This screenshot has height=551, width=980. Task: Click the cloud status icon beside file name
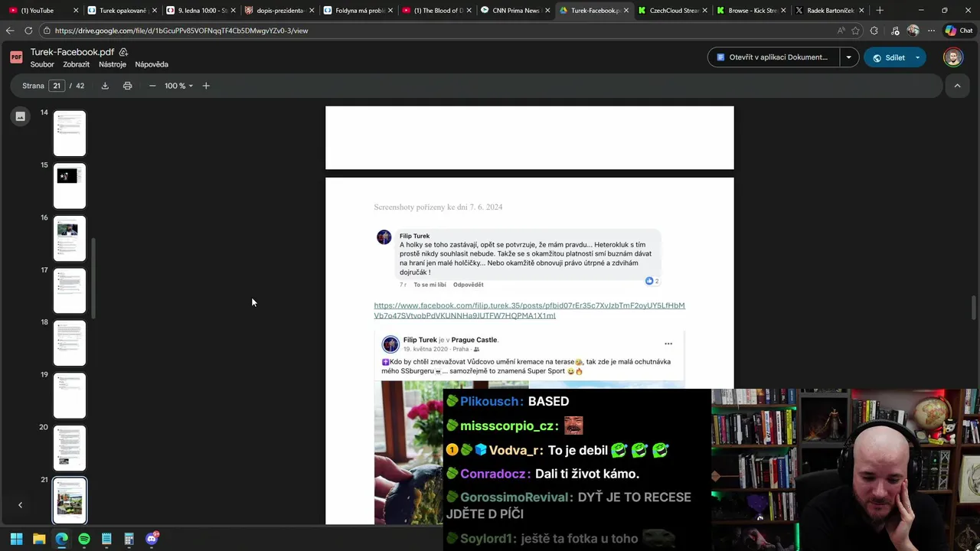[123, 52]
